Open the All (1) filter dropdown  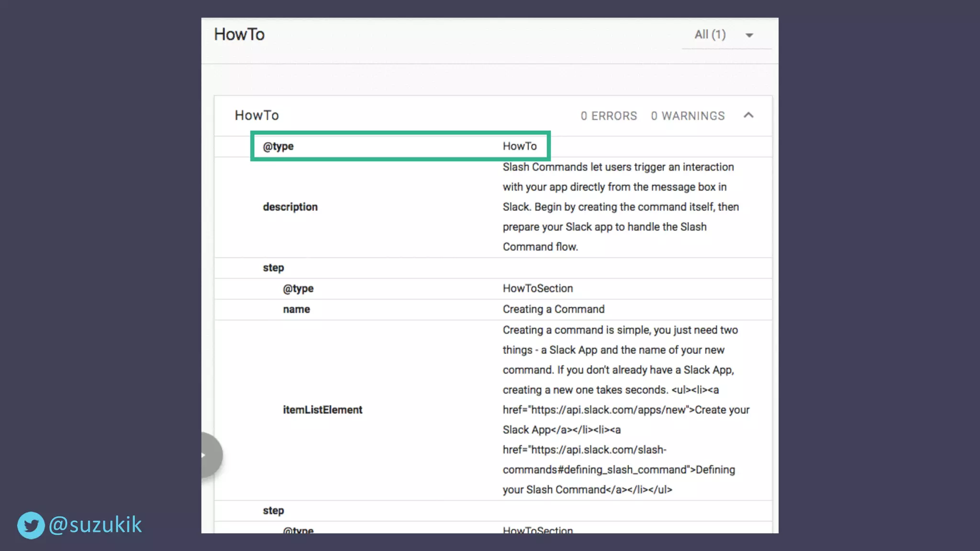point(710,34)
